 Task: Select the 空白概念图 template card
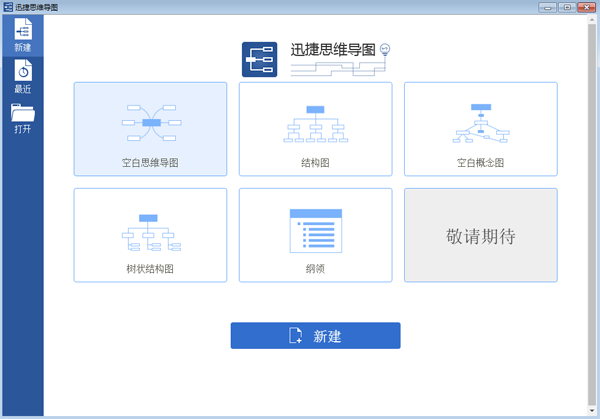point(480,129)
